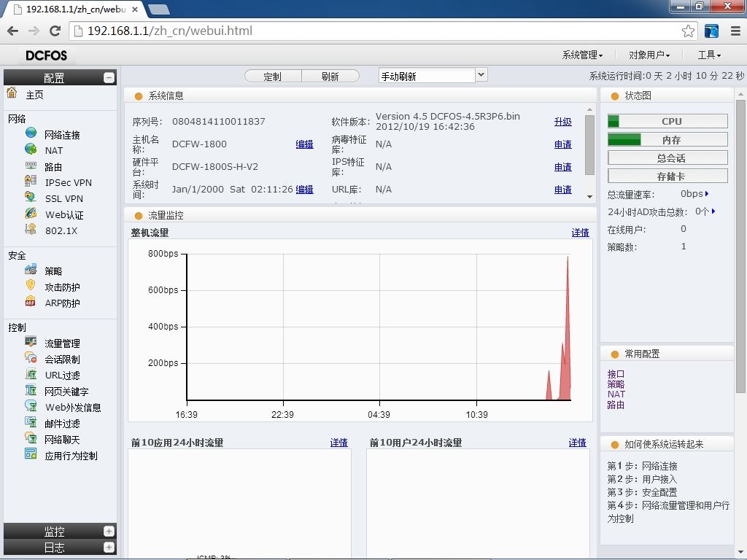Click the 网络连接 globe icon
The width and height of the screenshot is (747, 560).
pos(31,133)
